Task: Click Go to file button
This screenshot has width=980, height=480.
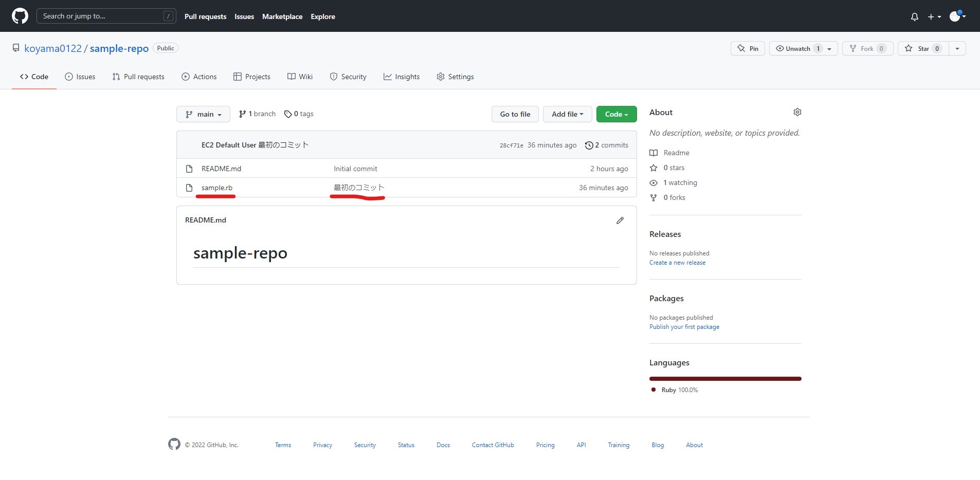Action: coord(515,114)
